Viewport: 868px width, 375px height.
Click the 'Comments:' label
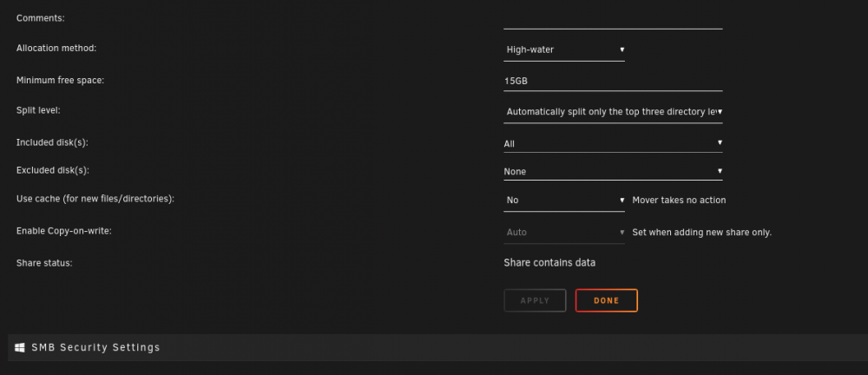(41, 18)
